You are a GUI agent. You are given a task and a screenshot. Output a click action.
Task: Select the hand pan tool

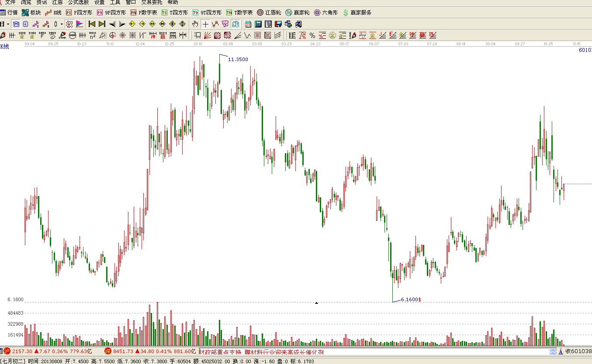(x=195, y=24)
